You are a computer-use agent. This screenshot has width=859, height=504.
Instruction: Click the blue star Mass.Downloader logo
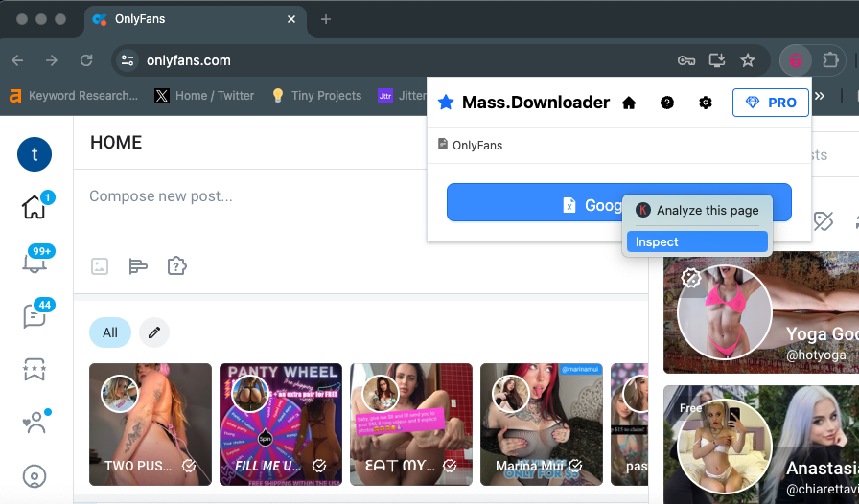coord(446,102)
